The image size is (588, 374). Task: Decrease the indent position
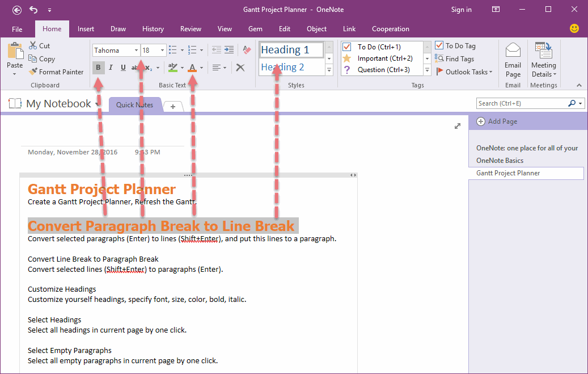coord(217,50)
